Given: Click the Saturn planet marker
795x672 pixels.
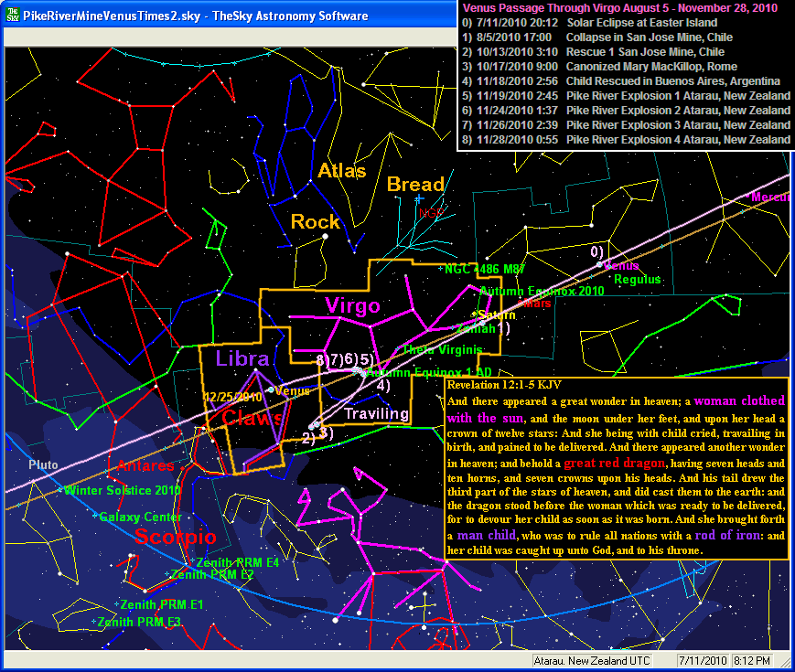Looking at the screenshot, I should [473, 315].
